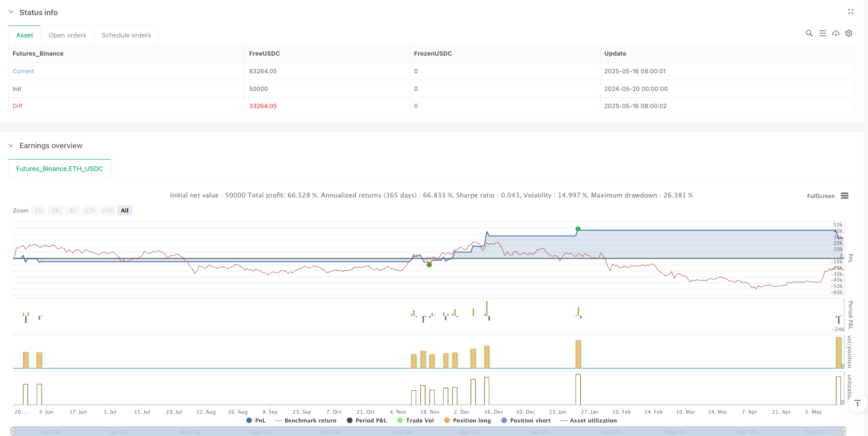Switch to the Schedule orders tab
This screenshot has height=436, width=868.
coord(126,35)
